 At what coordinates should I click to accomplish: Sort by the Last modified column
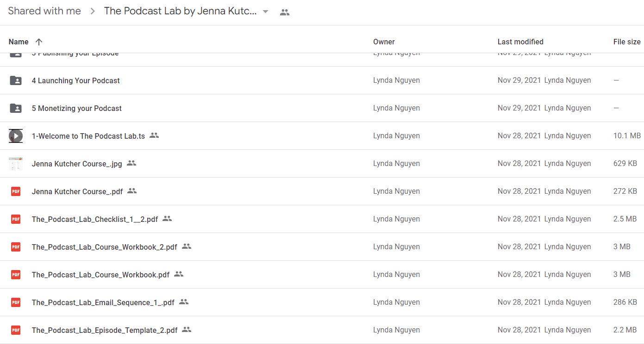(520, 42)
